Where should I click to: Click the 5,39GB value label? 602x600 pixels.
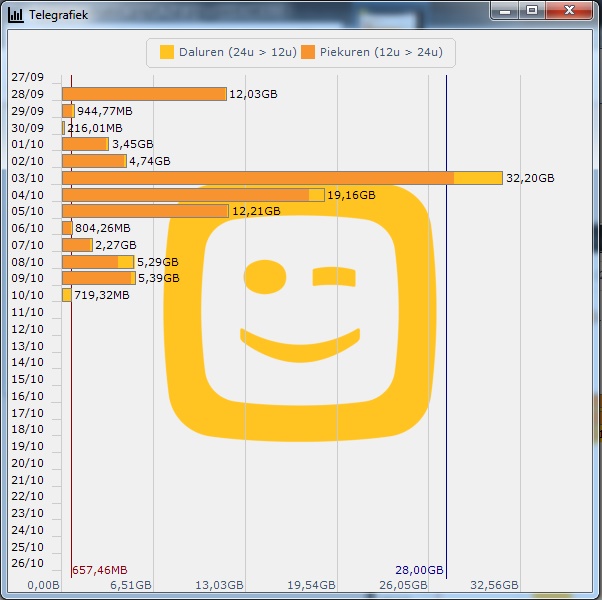coord(159,278)
